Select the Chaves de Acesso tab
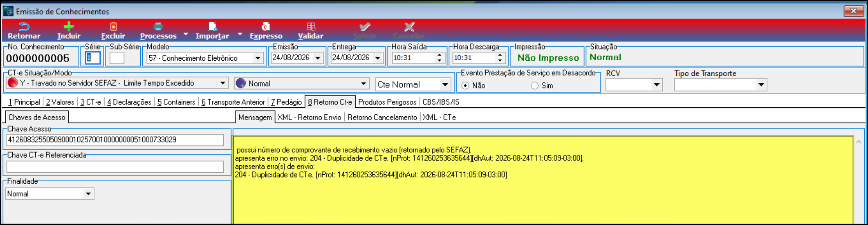Screen dimensions: 868x225 pos(37,117)
